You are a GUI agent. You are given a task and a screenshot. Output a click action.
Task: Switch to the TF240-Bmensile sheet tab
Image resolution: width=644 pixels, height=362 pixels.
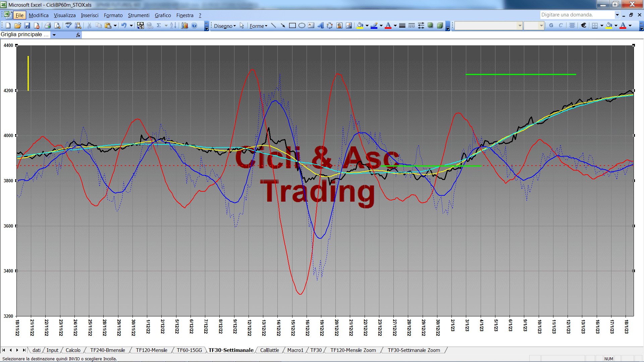pyautogui.click(x=107, y=350)
